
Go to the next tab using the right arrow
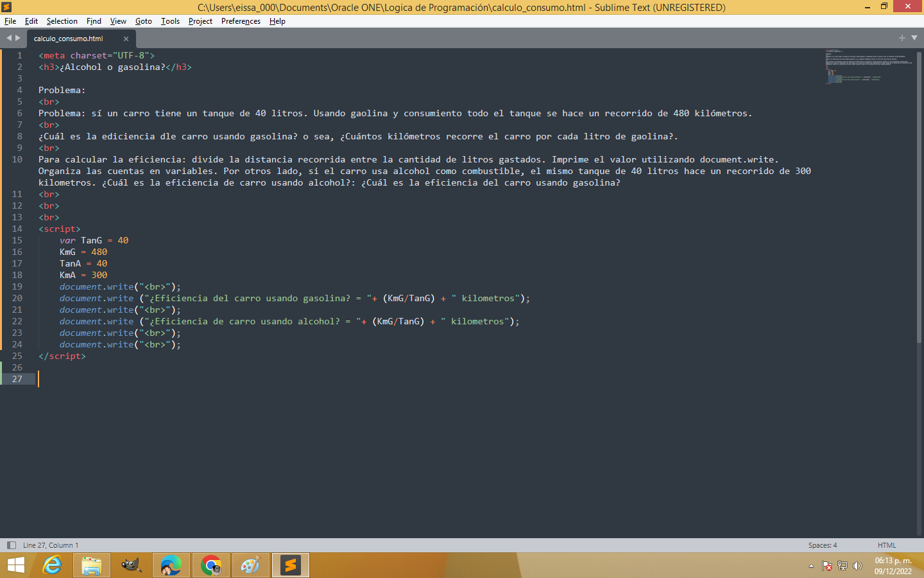pyautogui.click(x=18, y=38)
